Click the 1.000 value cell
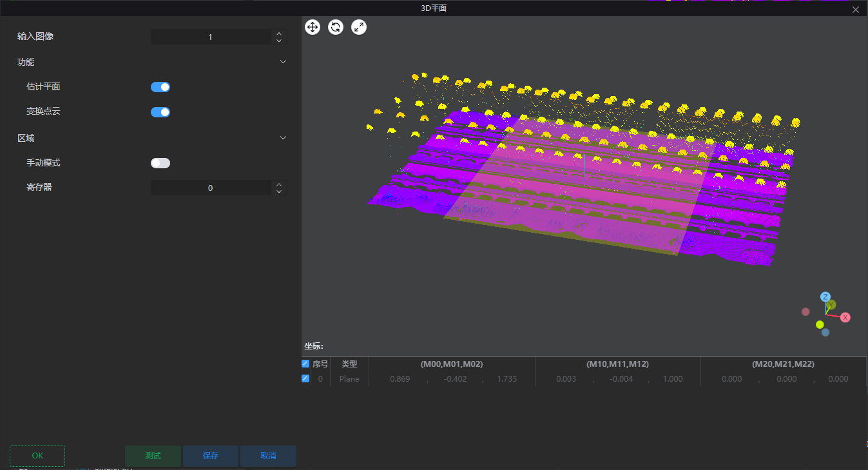This screenshot has width=868, height=470. click(x=672, y=379)
